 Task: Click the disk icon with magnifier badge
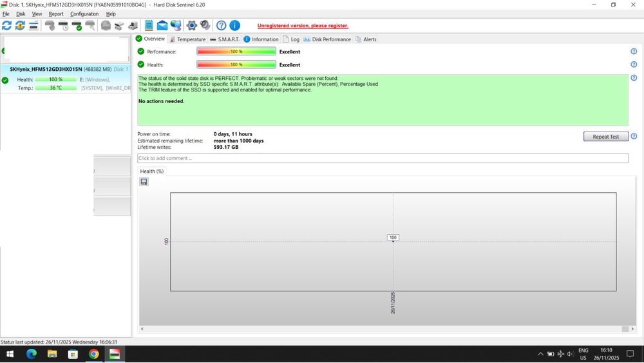tap(90, 26)
